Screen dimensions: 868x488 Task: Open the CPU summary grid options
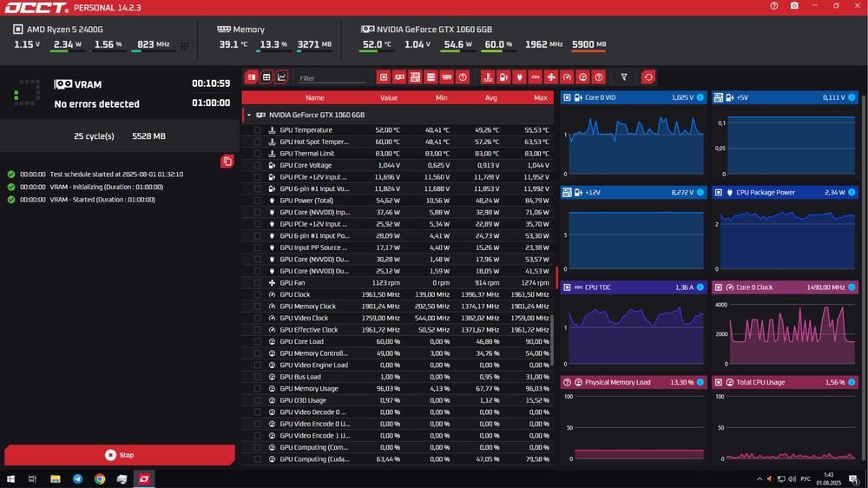(x=184, y=46)
